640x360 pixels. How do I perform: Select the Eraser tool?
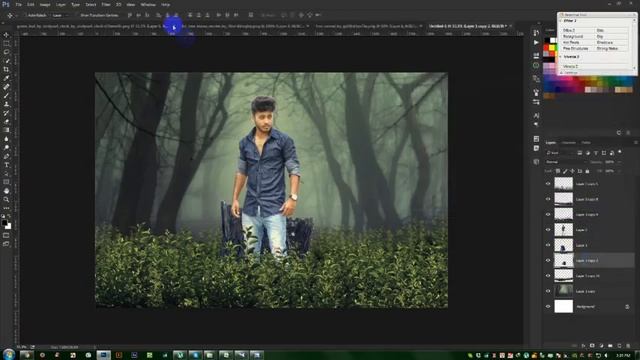(6, 121)
